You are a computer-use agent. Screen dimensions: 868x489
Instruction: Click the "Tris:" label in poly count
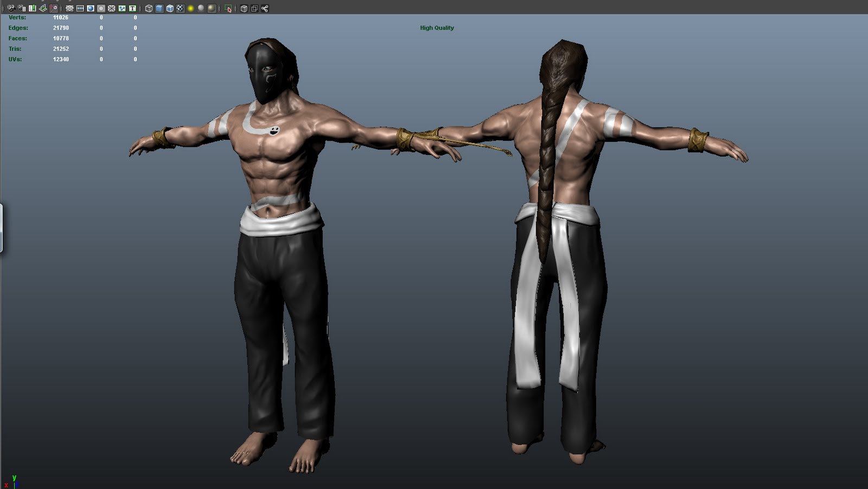pos(15,49)
